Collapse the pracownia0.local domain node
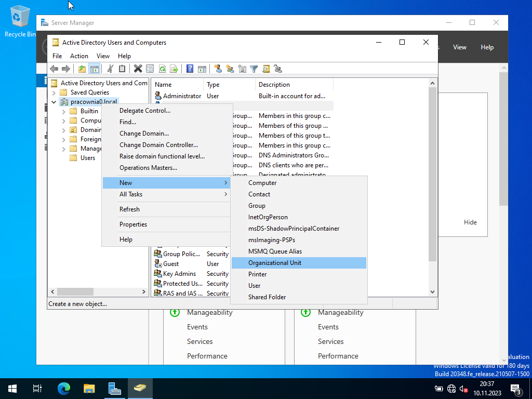This screenshot has width=532, height=399. (54, 102)
